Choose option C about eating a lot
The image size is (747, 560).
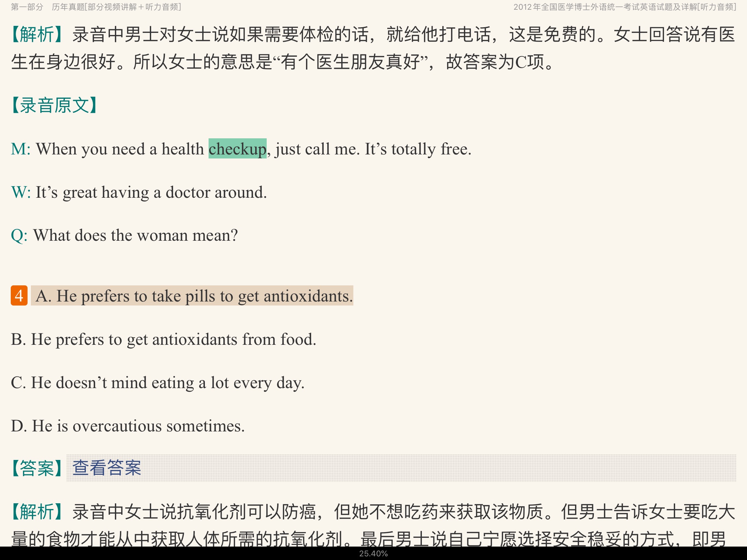tap(158, 383)
